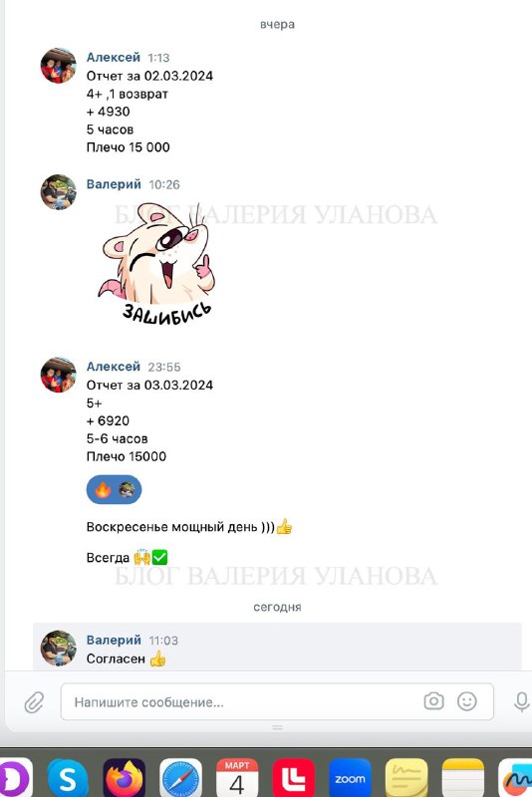Toggle the fire reaction on Алексей's report
Image resolution: width=532 pixels, height=797 pixels.
(114, 489)
